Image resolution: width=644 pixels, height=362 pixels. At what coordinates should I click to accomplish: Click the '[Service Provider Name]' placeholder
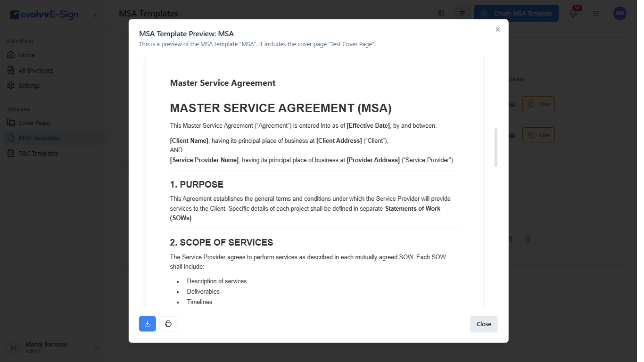204,160
